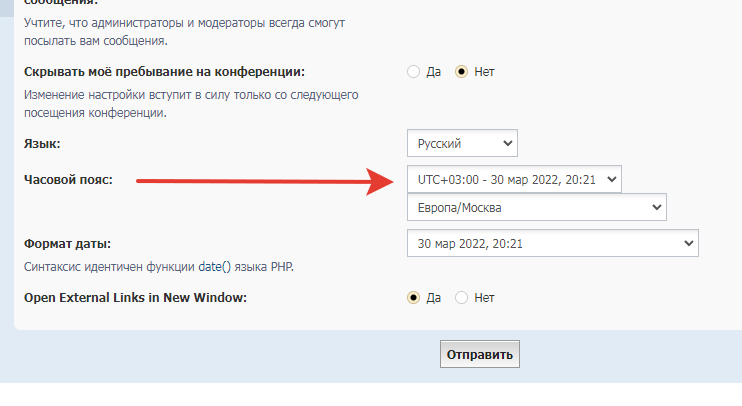742x406 pixels.
Task: Click the note "Изменение настройки вступит в силу"
Action: point(191,104)
